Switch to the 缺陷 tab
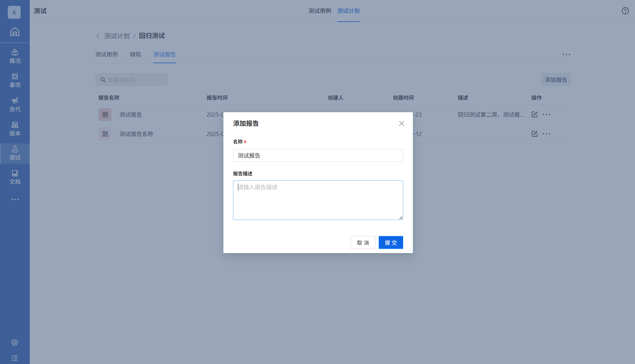This screenshot has height=364, width=635. pos(135,54)
